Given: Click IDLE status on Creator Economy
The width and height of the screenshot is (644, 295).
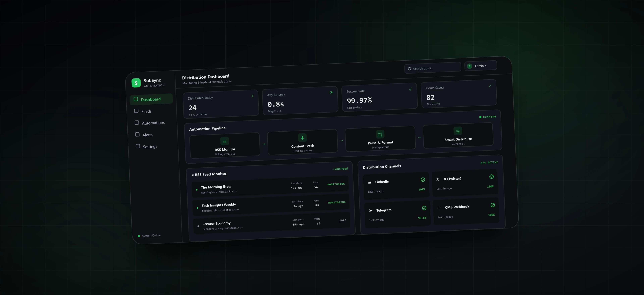Looking at the screenshot, I should click(343, 220).
